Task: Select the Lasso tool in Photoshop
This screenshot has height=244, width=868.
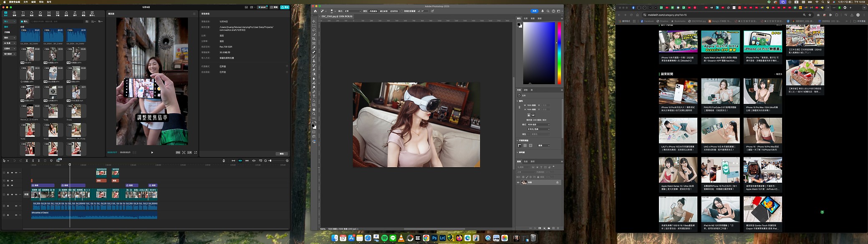Action: coord(314,30)
